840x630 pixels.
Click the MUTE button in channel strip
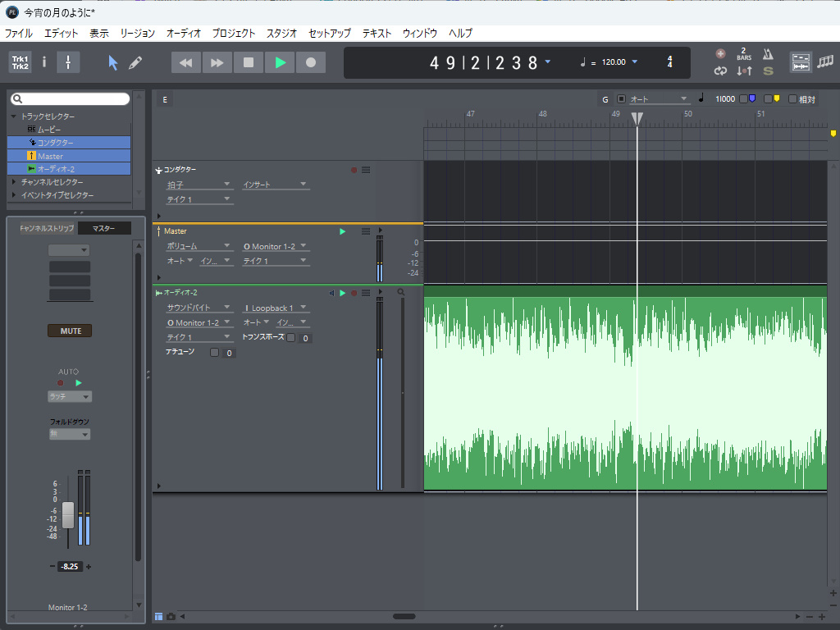point(70,331)
